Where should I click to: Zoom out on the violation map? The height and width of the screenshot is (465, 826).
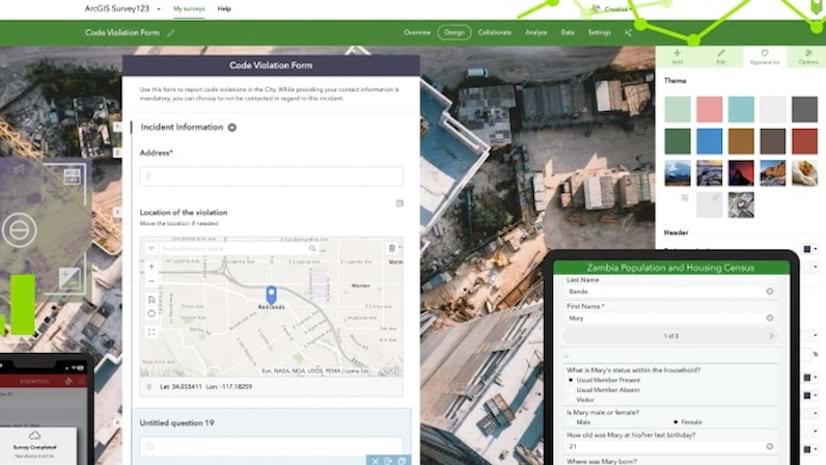[x=152, y=281]
